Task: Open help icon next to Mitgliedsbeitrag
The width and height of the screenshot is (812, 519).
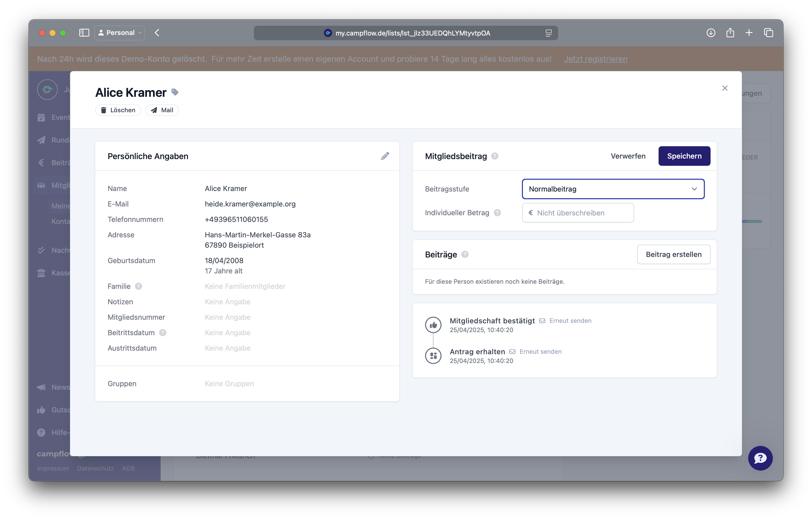Action: [495, 156]
